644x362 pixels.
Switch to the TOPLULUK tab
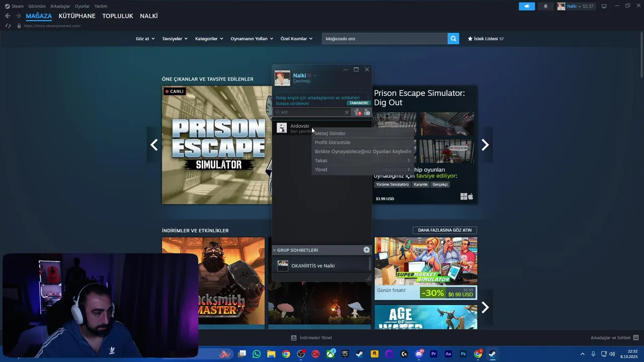tap(118, 16)
